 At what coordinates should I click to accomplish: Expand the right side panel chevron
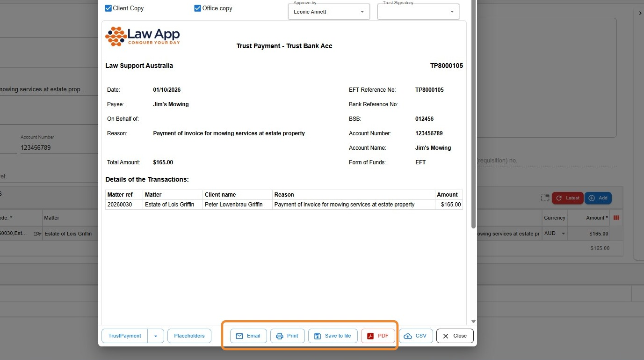tap(640, 13)
